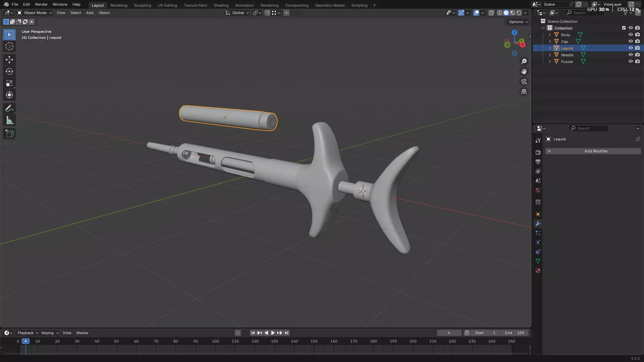644x362 pixels.
Task: Open the viewport Add menu
Action: (x=90, y=13)
